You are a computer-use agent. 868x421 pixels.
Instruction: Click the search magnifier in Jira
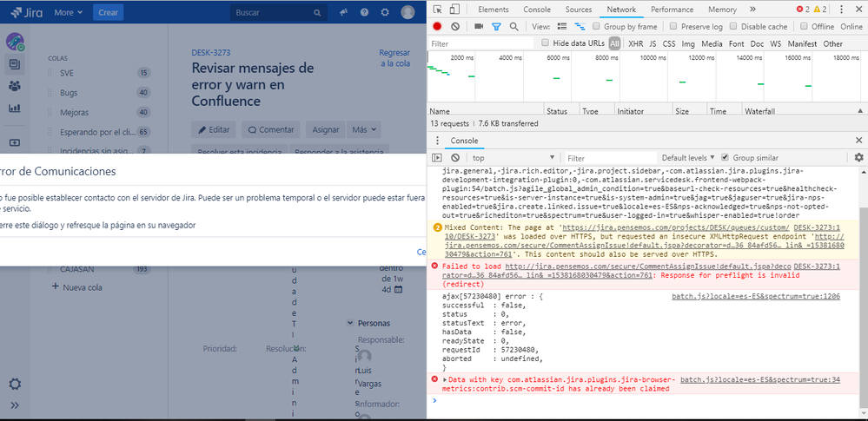tap(317, 13)
